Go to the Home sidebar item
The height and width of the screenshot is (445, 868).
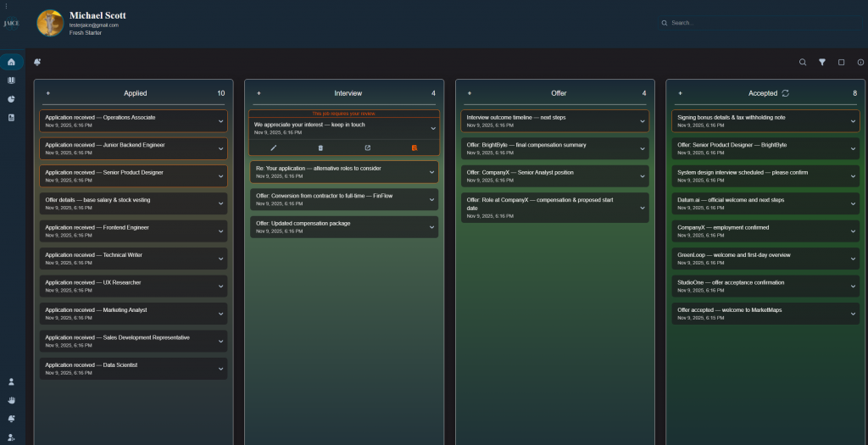(x=11, y=62)
